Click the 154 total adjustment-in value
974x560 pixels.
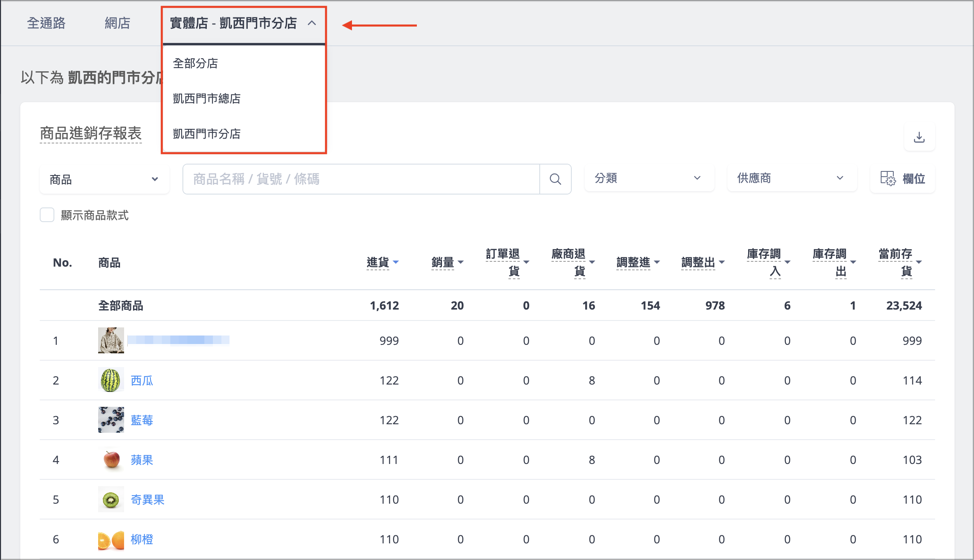[x=650, y=306]
